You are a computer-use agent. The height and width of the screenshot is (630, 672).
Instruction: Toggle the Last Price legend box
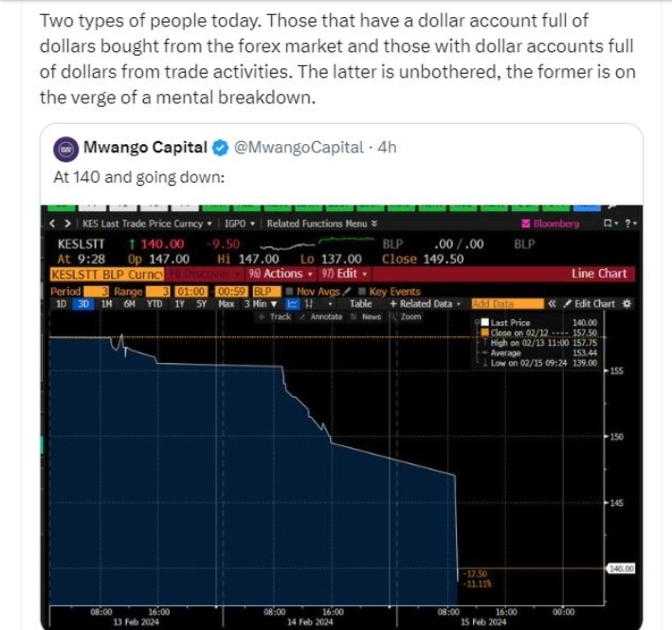[x=484, y=323]
